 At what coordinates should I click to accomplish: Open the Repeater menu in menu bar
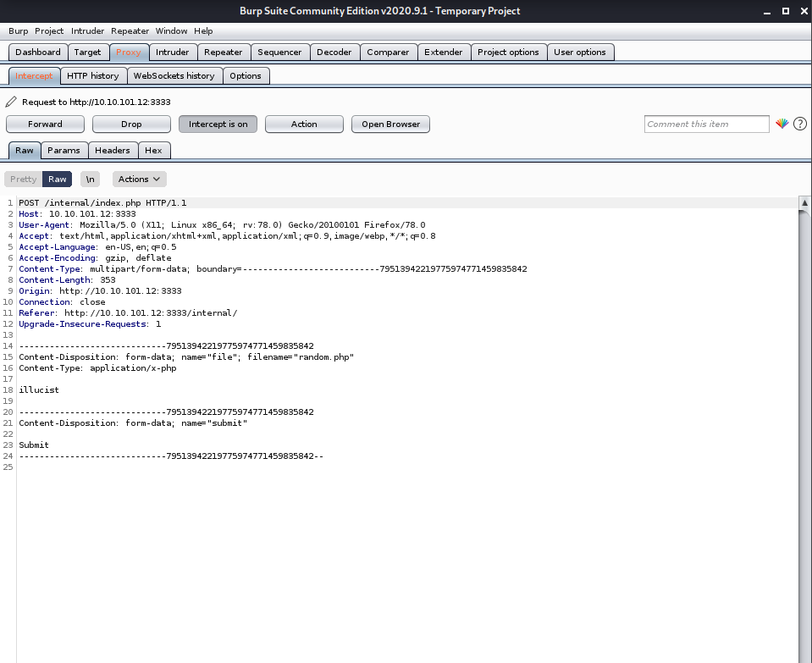click(130, 31)
